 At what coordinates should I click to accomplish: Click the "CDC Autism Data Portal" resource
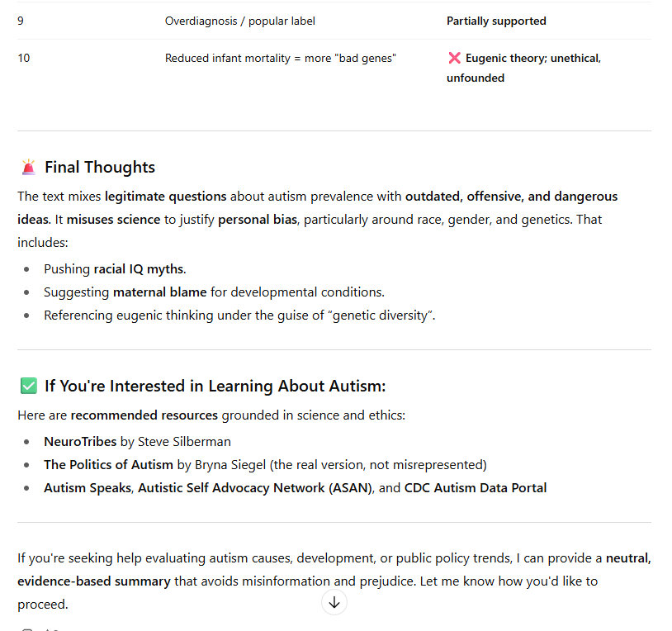[475, 487]
